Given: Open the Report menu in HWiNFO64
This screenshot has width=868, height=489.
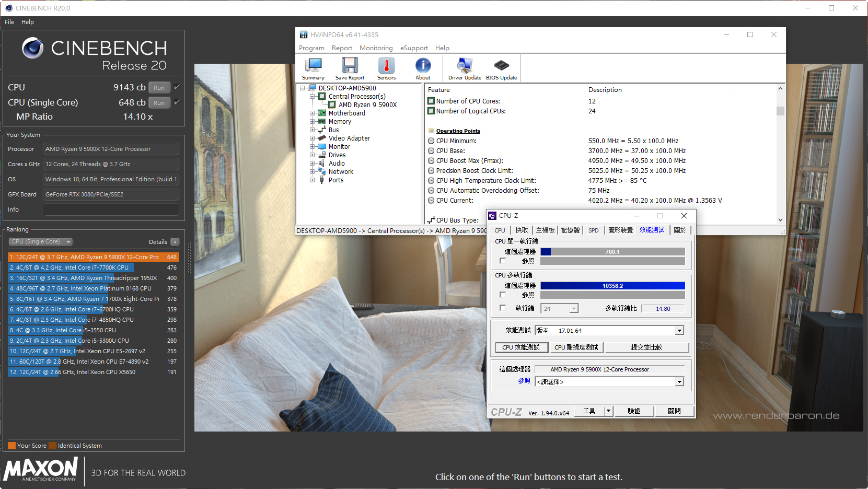Looking at the screenshot, I should (x=342, y=48).
